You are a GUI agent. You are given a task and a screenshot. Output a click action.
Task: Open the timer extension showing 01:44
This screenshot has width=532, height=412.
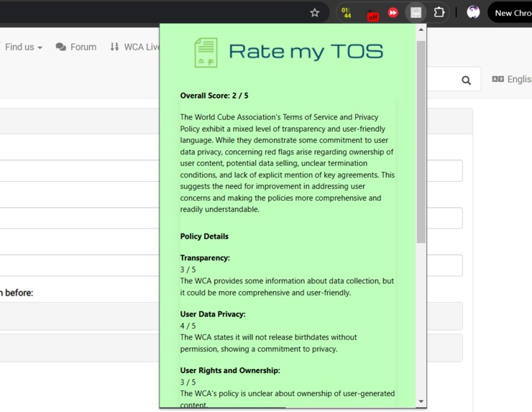tap(346, 13)
